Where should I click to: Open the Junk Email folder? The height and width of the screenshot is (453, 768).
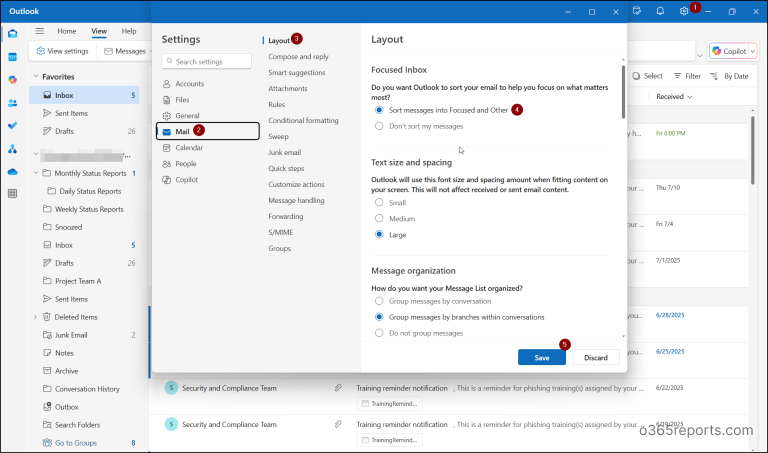[x=71, y=335]
